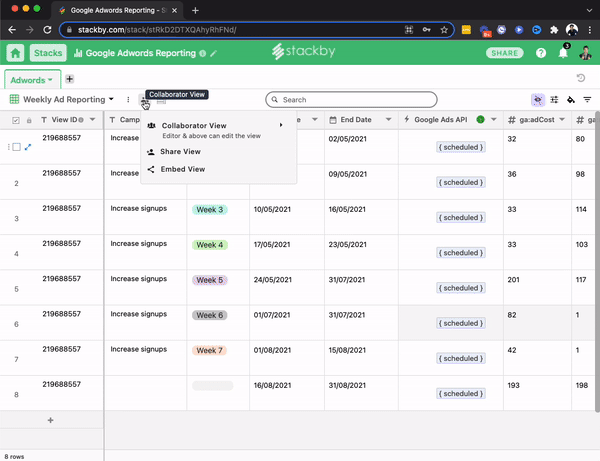
Task: Select the Week 6 tag
Action: coord(210,315)
